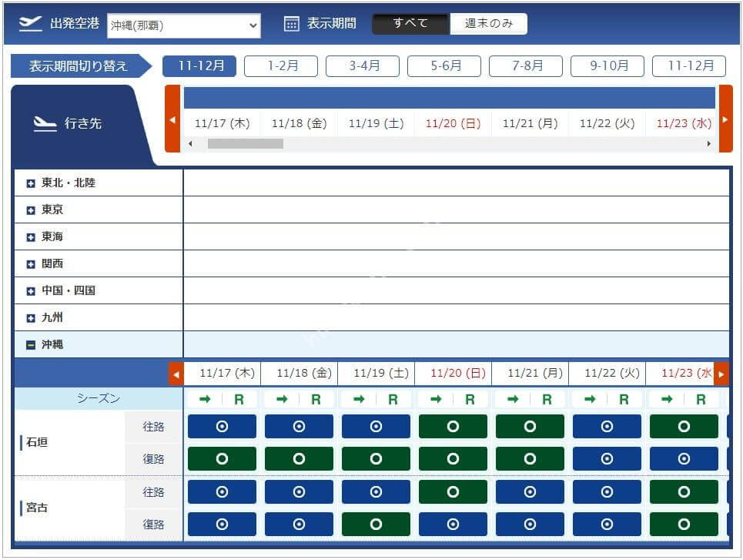Screen dimensions: 743x560
Task: Select 石垣 復路 availability on 11/20
Action: click(x=453, y=458)
